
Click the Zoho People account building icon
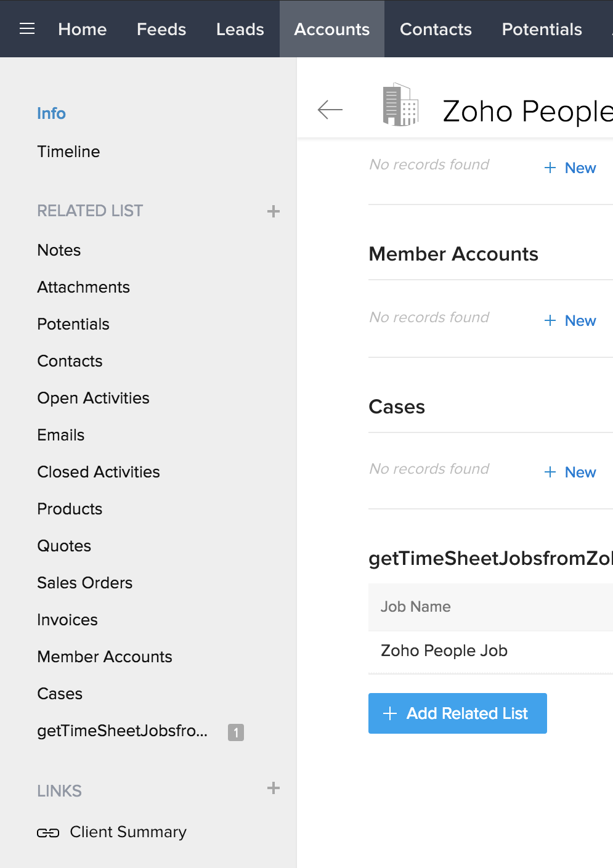(400, 105)
